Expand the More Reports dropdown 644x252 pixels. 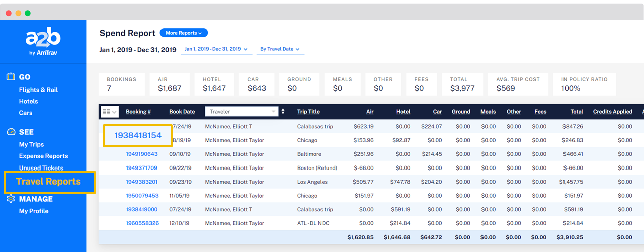pos(184,33)
